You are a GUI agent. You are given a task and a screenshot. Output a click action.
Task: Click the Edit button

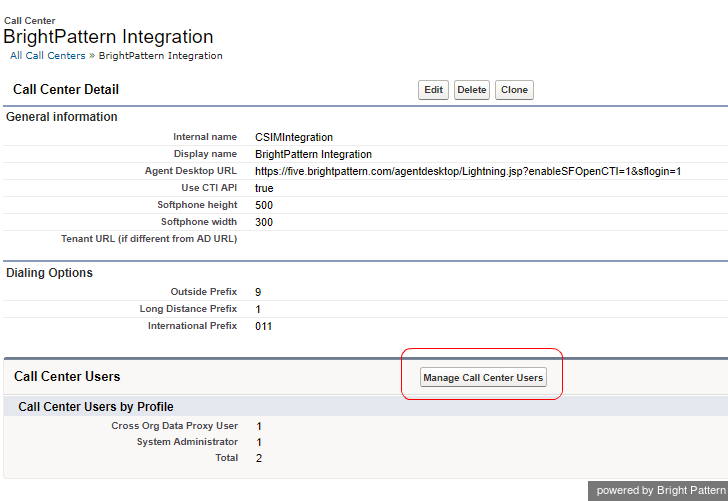(433, 90)
